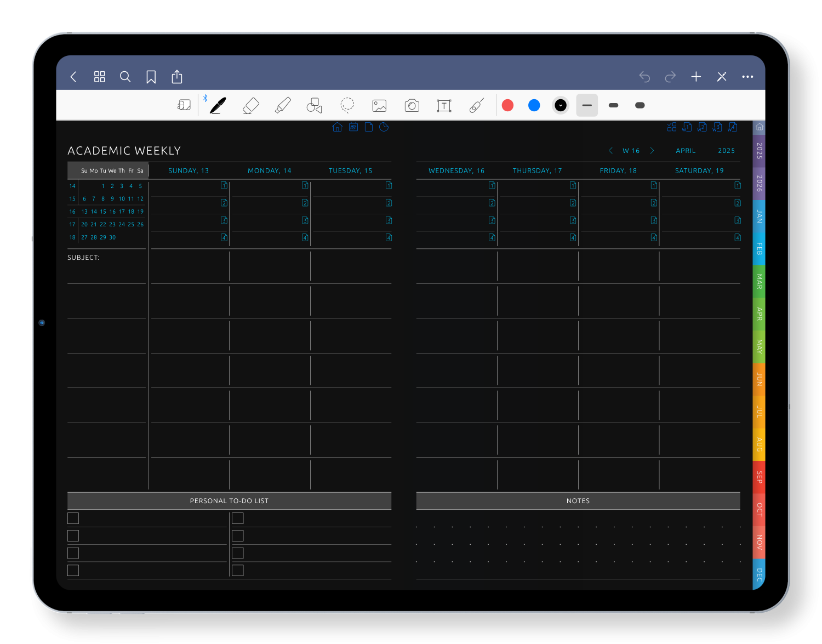Viewport: 822px width, 644px height.
Task: Open the search tool
Action: tap(125, 77)
